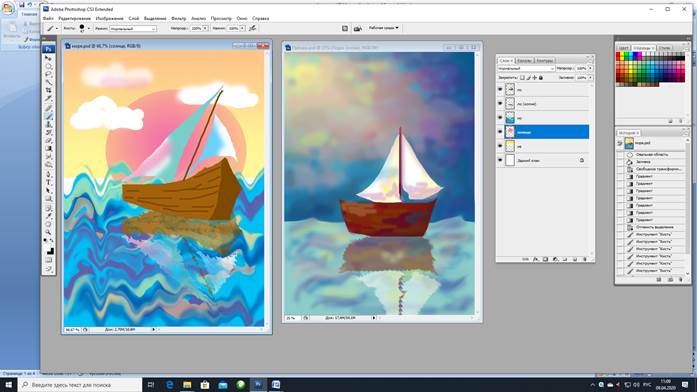
Task: Switch to the Каналы tab
Action: [525, 60]
